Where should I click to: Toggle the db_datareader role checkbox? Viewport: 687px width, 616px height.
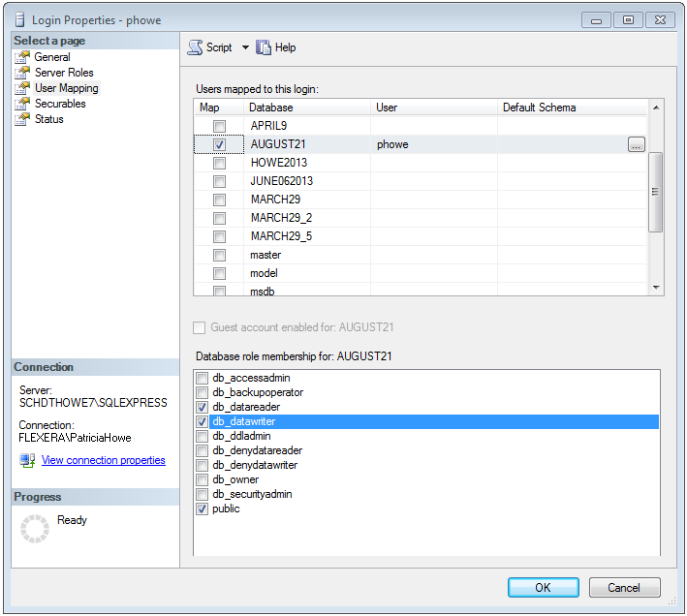tap(203, 407)
